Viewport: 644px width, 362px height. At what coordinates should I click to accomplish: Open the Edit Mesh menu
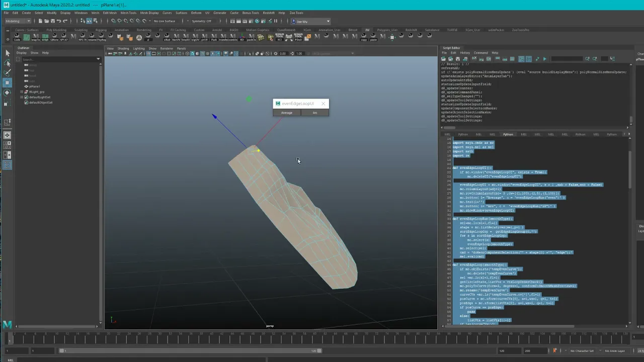(110, 13)
